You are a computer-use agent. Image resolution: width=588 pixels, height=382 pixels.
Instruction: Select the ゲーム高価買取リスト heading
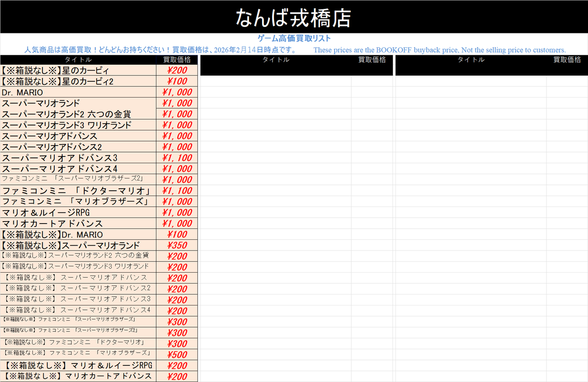click(x=294, y=38)
